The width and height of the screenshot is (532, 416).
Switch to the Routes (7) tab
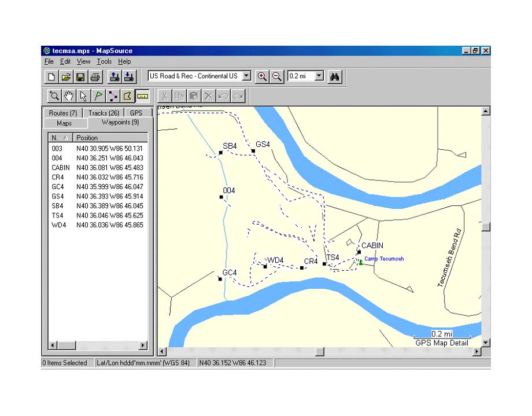click(63, 113)
